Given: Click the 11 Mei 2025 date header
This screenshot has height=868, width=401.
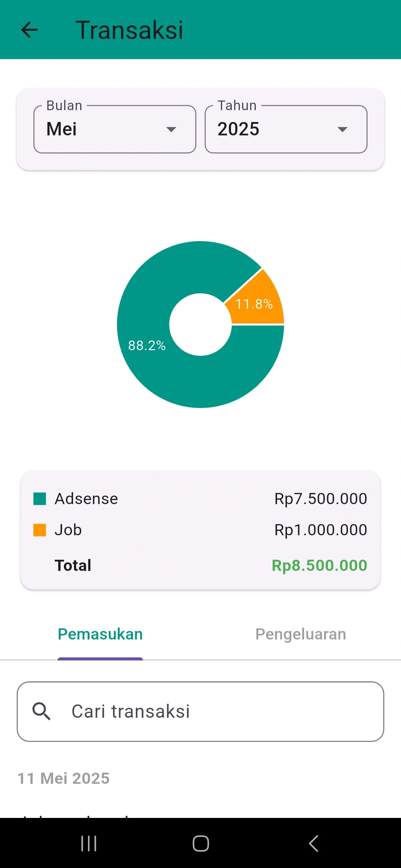Looking at the screenshot, I should coord(63,778).
